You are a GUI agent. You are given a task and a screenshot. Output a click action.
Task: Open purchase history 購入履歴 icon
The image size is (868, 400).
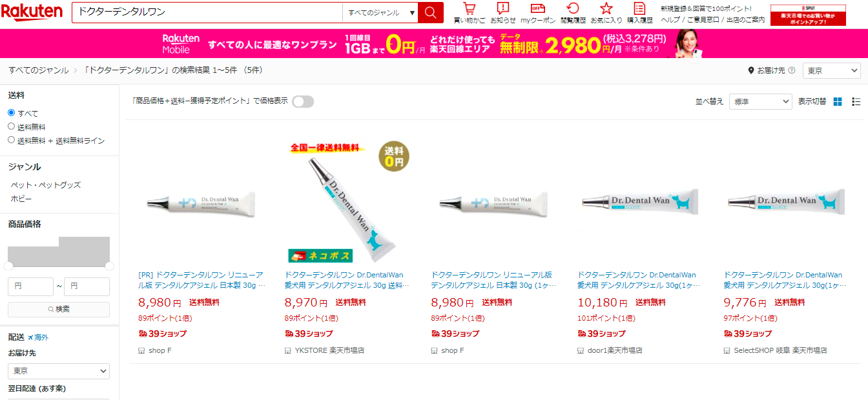coord(639,9)
